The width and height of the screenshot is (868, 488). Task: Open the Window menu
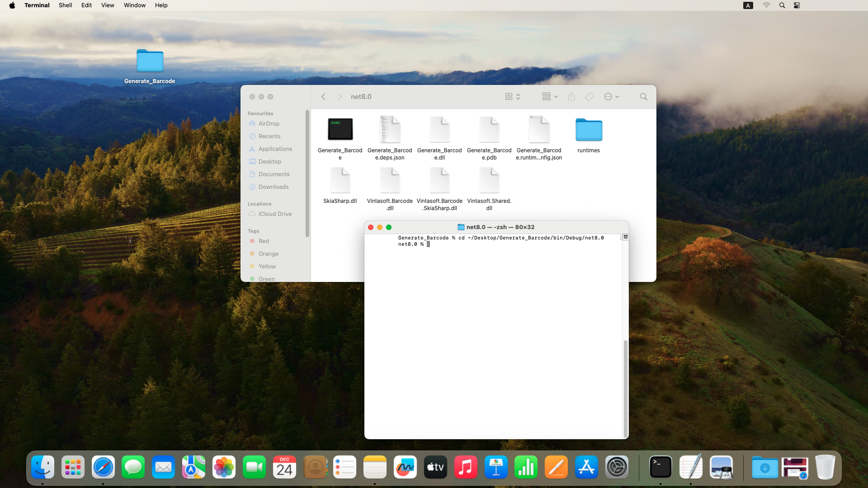coord(135,5)
